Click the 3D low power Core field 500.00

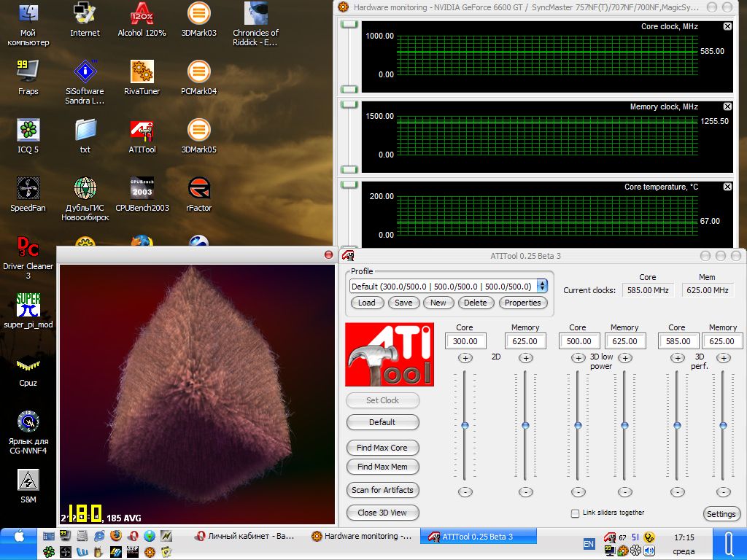pyautogui.click(x=578, y=341)
